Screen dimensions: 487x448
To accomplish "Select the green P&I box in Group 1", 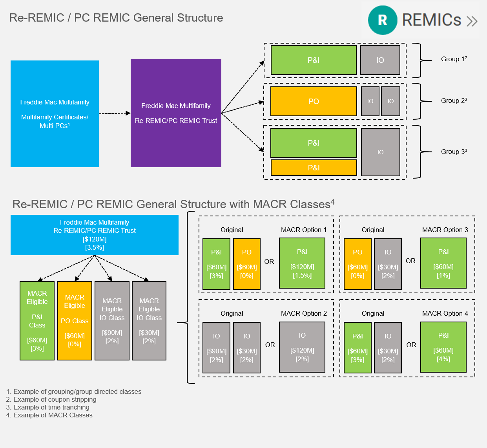I will [x=314, y=60].
